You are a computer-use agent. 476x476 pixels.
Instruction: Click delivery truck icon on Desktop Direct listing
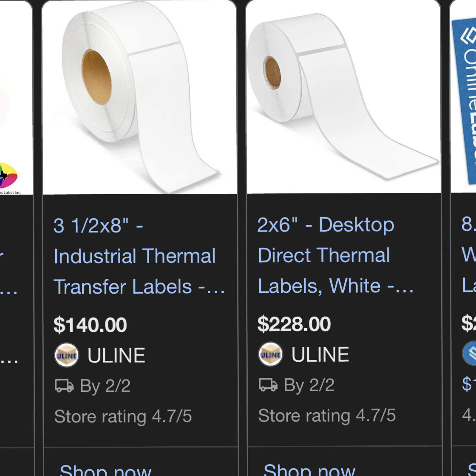[268, 385]
